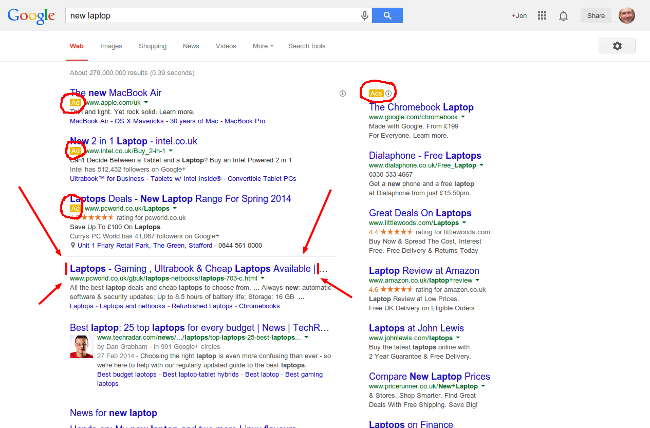Click the blue magnifier search button
The height and width of the screenshot is (428, 650).
[x=387, y=16]
